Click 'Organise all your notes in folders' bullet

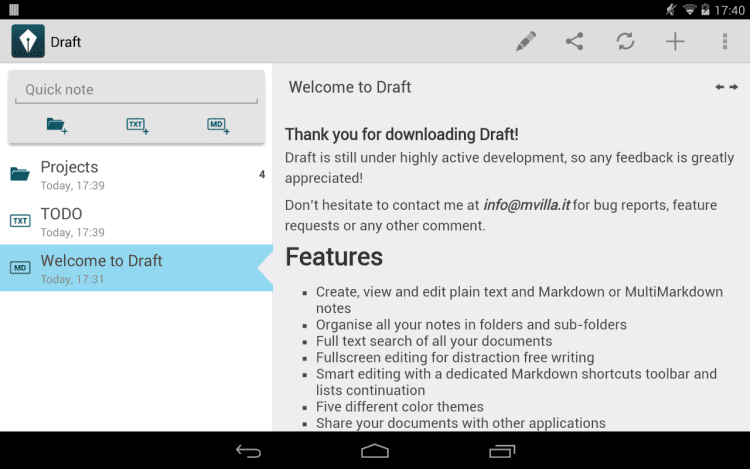click(x=471, y=325)
